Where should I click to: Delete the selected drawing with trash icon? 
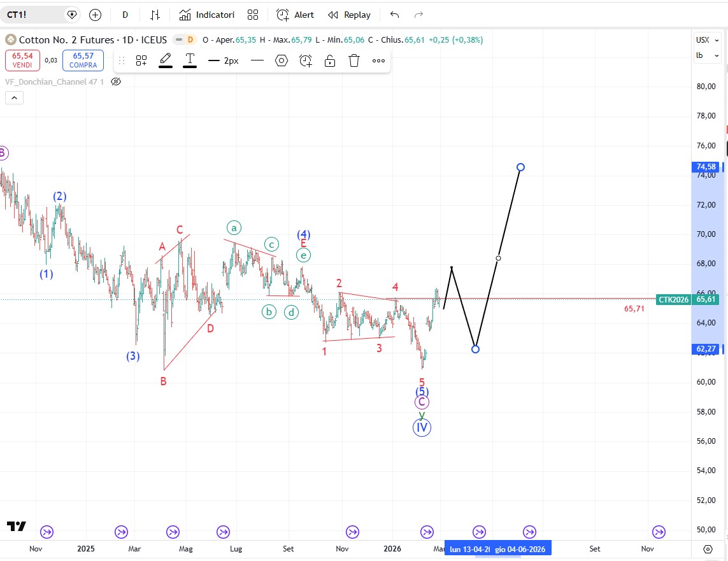point(354,60)
